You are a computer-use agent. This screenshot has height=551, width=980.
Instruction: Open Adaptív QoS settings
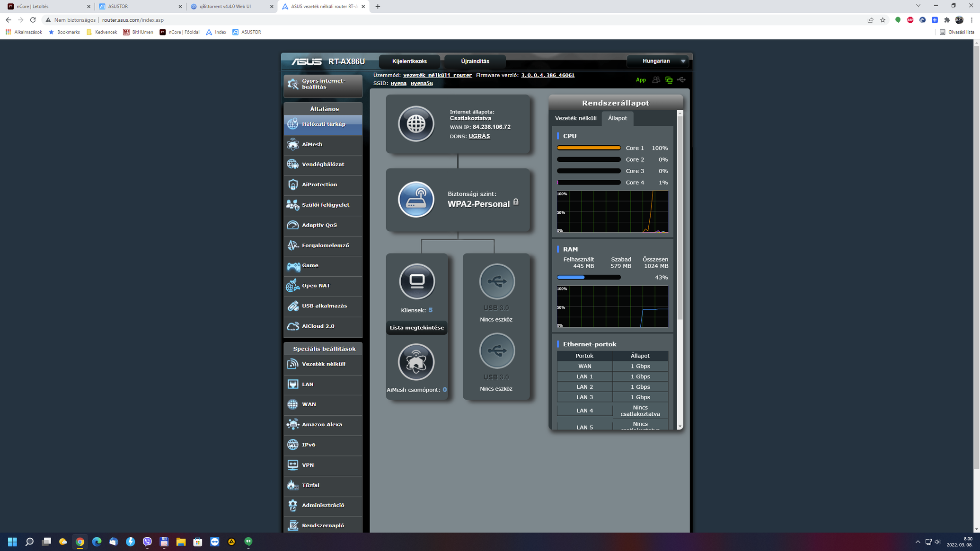[x=323, y=226]
